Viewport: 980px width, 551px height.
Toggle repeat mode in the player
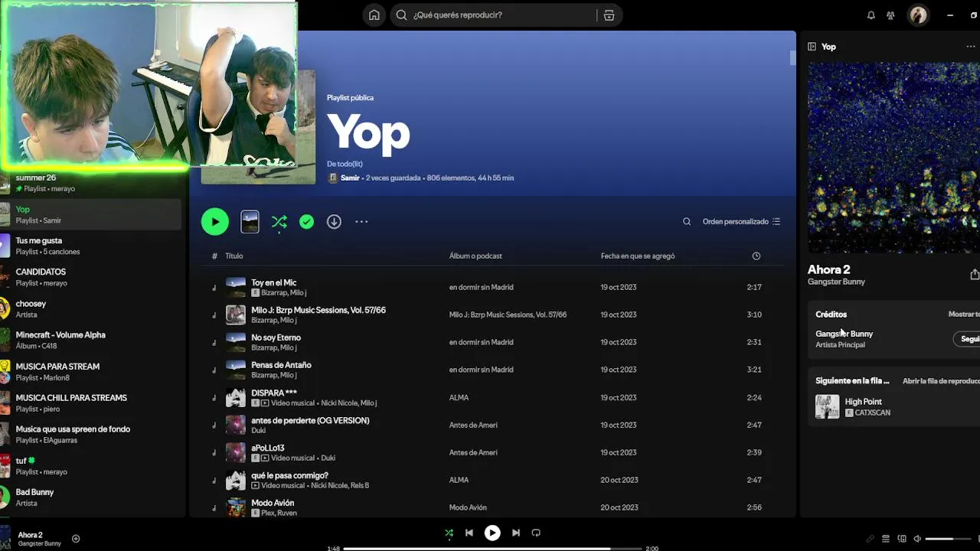[x=536, y=533]
